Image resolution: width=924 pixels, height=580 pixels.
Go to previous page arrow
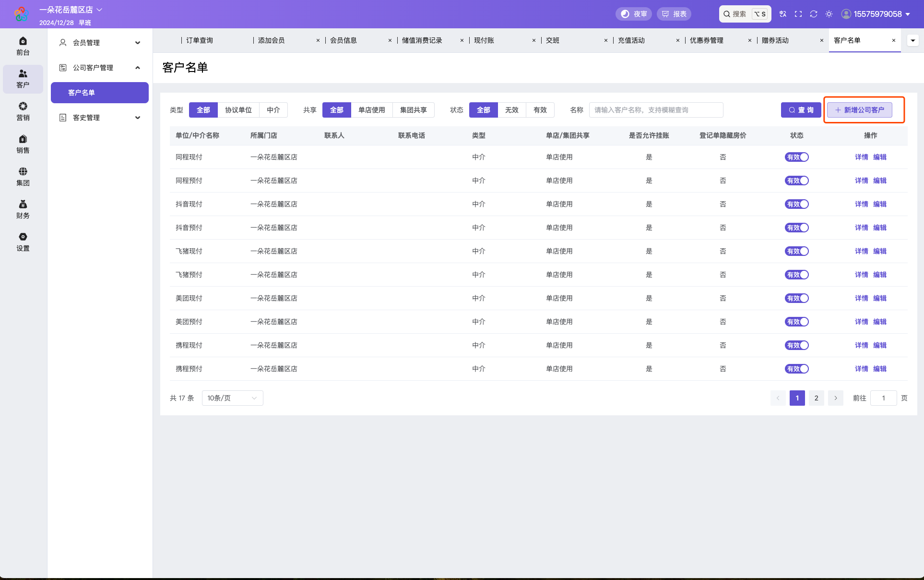778,398
